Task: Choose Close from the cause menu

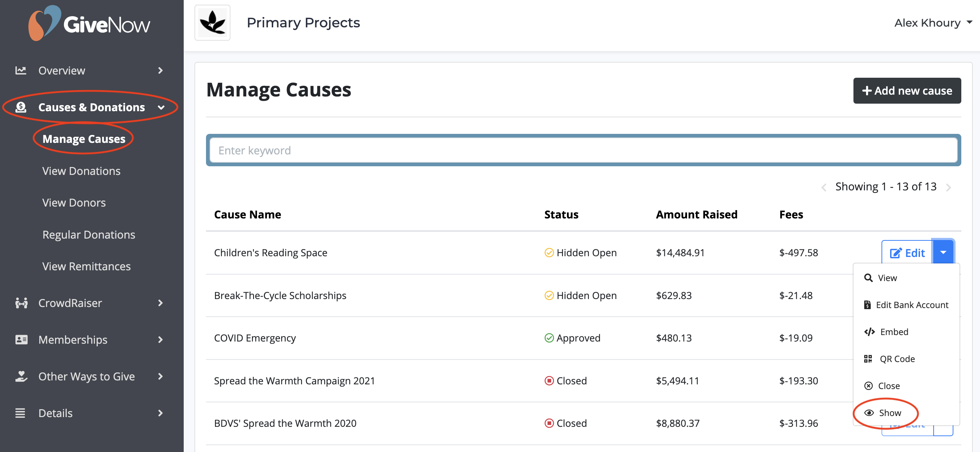Action: [x=882, y=386]
